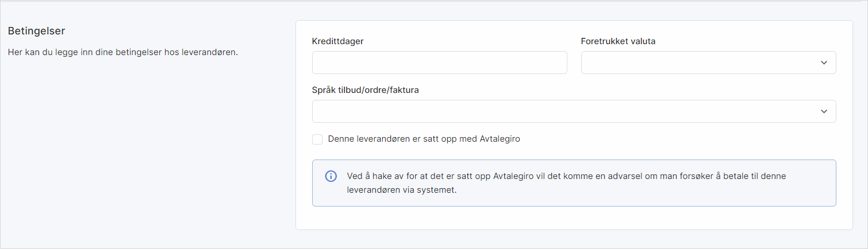Click the chevron arrow in the Språk dropdown
Screen dimensions: 868x249
[x=824, y=111]
